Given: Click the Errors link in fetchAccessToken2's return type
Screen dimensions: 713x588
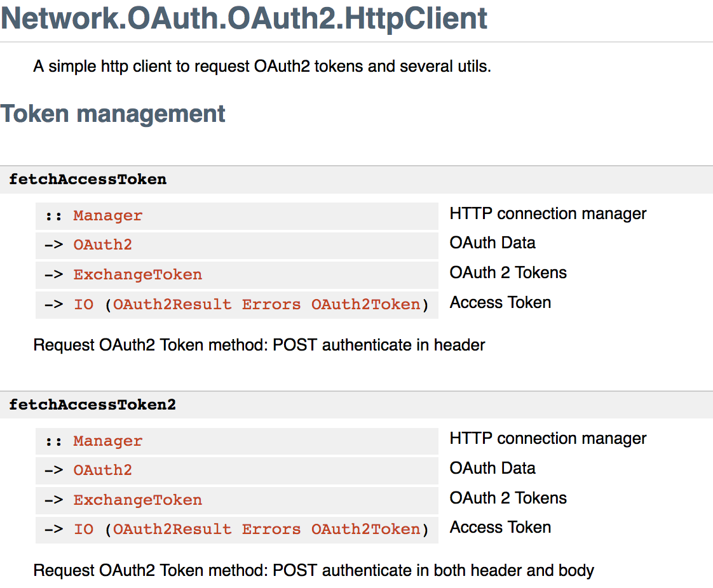Looking at the screenshot, I should click(x=271, y=530).
